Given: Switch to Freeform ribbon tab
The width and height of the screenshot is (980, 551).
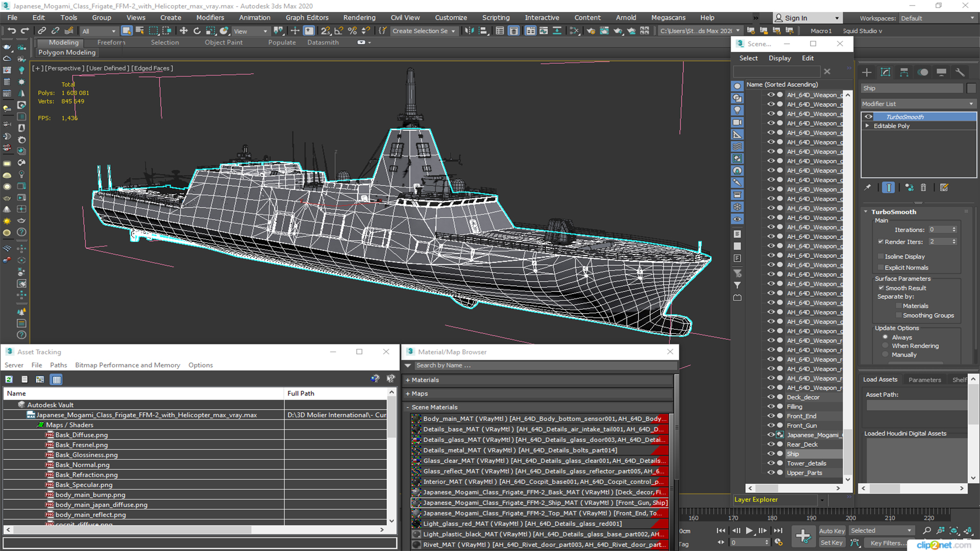Looking at the screenshot, I should pos(111,42).
